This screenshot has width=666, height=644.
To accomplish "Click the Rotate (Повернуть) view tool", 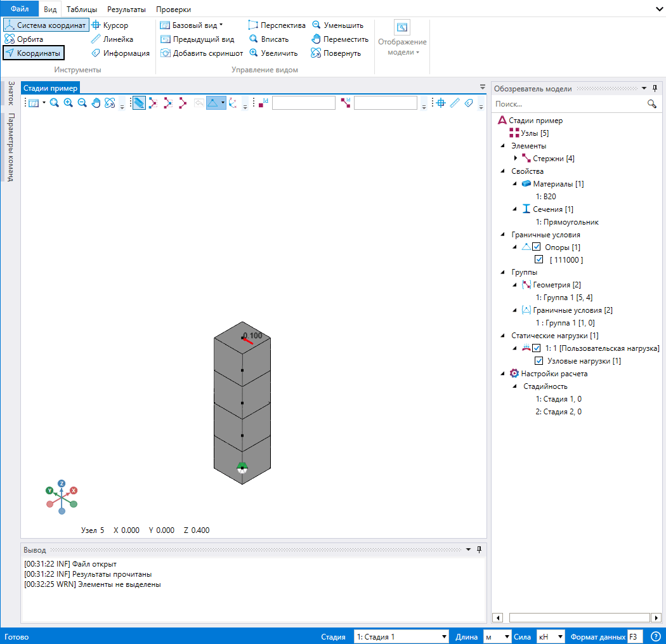I will pos(336,53).
